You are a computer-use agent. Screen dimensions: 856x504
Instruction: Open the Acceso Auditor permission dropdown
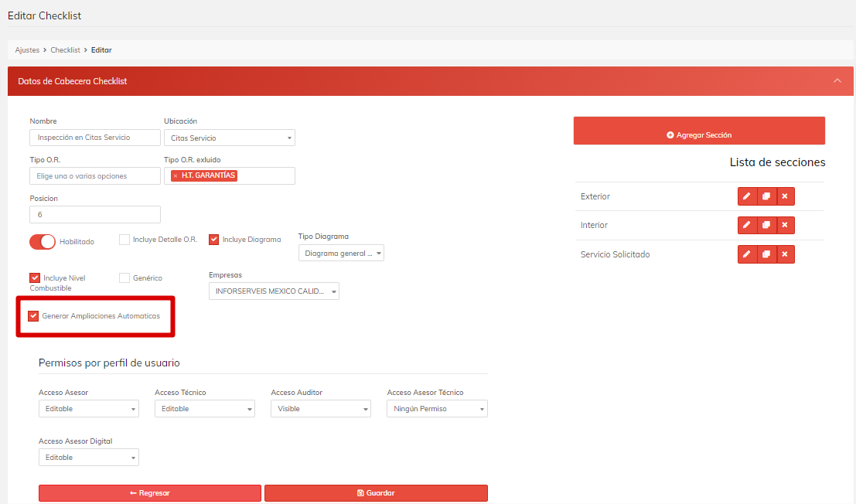[x=320, y=409]
